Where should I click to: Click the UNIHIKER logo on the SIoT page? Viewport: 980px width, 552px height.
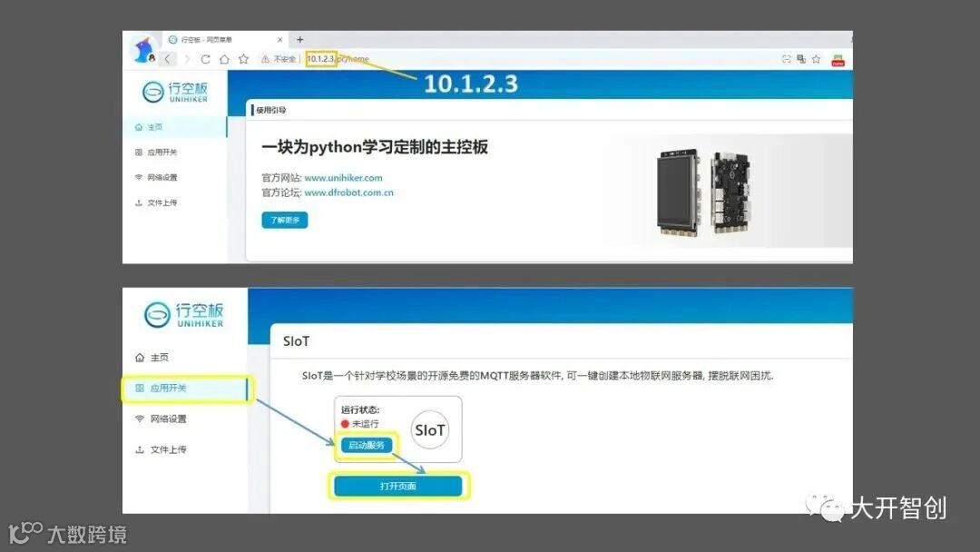[183, 314]
